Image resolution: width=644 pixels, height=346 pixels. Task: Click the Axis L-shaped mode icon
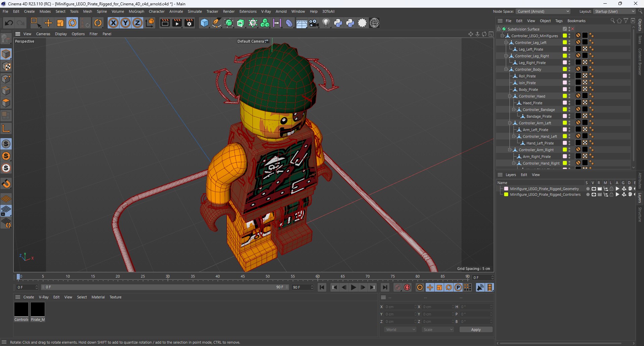coord(6,128)
